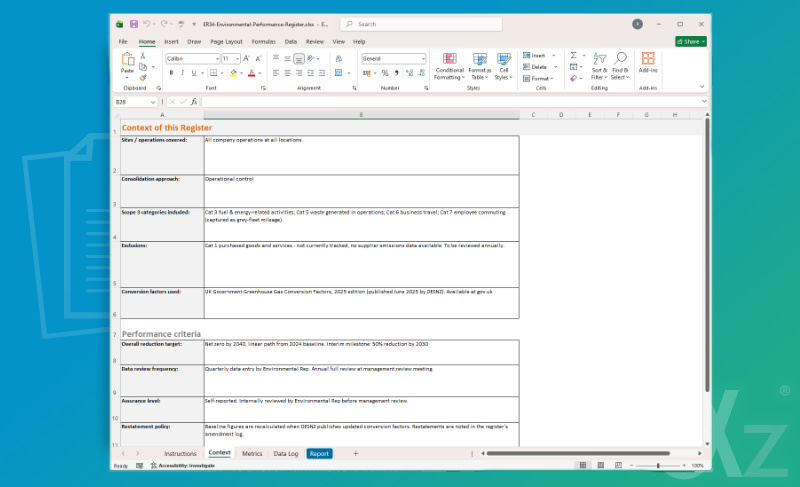Toggle Align Left in Alignment group
The height and width of the screenshot is (487, 800).
point(276,73)
